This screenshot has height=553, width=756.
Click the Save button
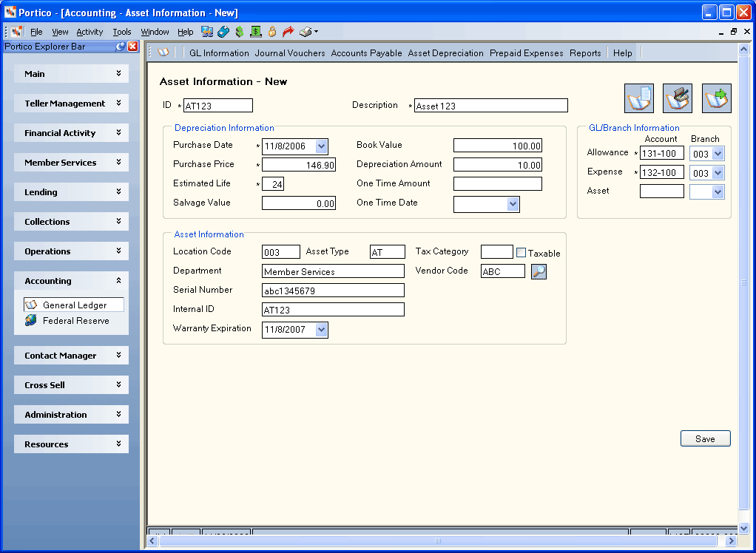(x=706, y=439)
